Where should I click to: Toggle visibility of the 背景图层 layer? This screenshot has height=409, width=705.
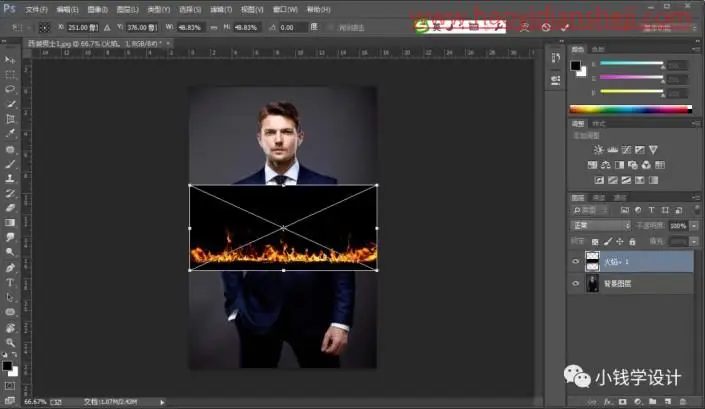point(576,284)
